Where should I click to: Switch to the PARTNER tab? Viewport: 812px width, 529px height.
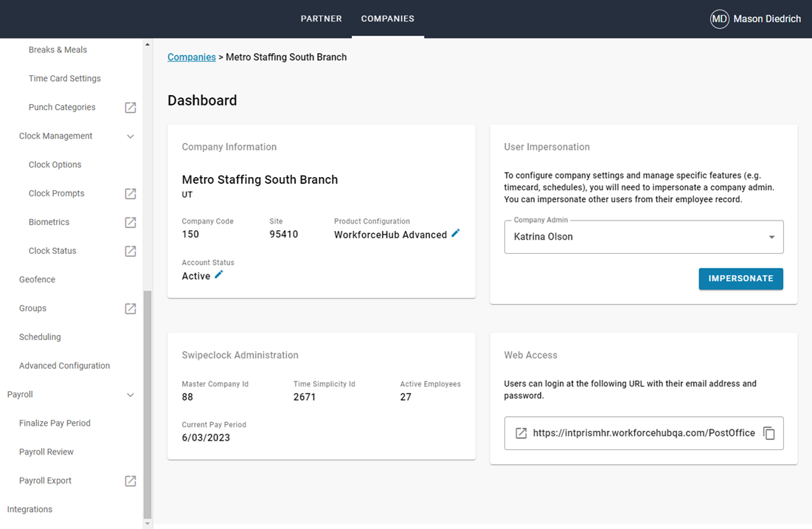[x=321, y=18]
